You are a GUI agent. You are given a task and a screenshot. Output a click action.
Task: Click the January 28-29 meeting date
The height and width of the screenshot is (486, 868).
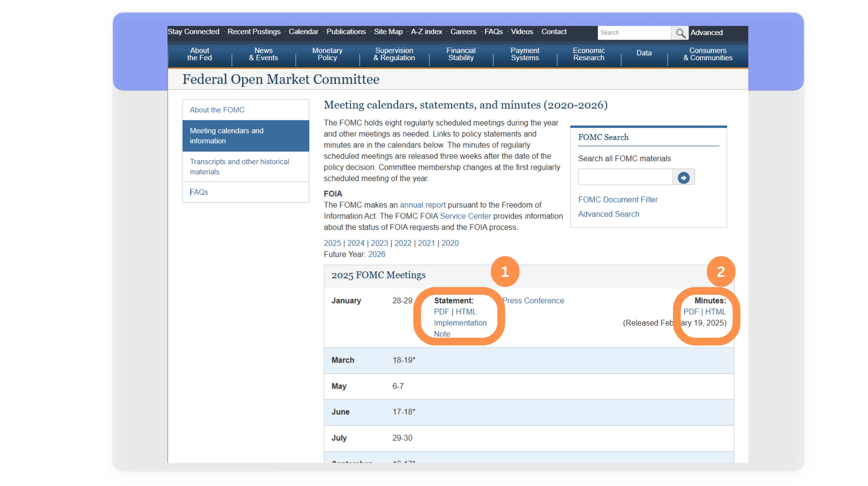click(402, 301)
